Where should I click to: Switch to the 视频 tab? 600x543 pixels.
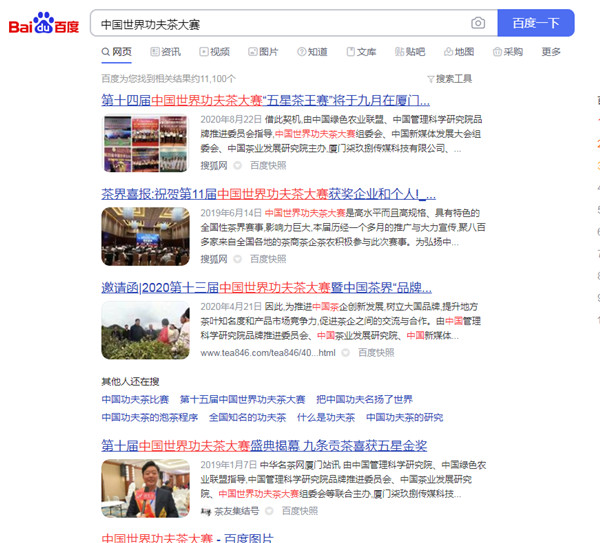214,52
